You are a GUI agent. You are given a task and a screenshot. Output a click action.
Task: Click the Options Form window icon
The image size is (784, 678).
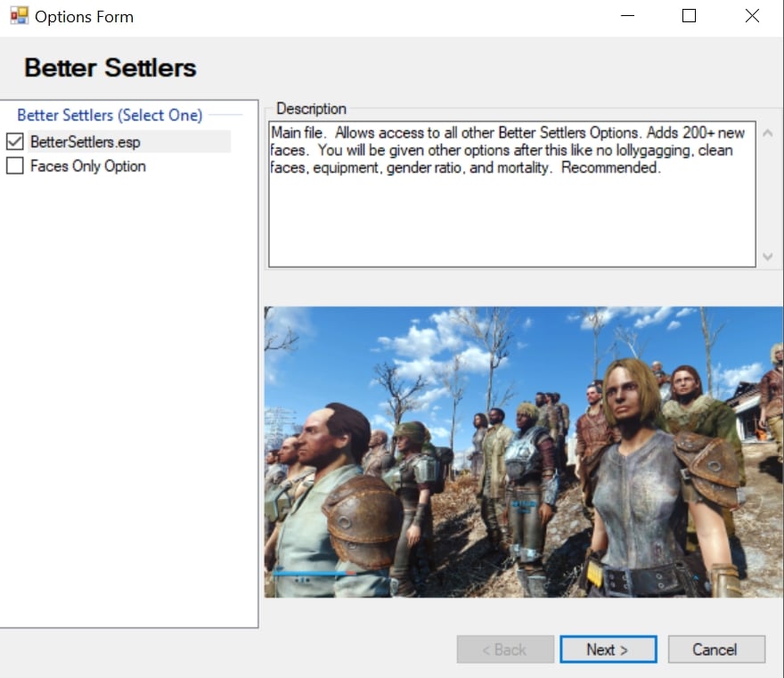[19, 16]
